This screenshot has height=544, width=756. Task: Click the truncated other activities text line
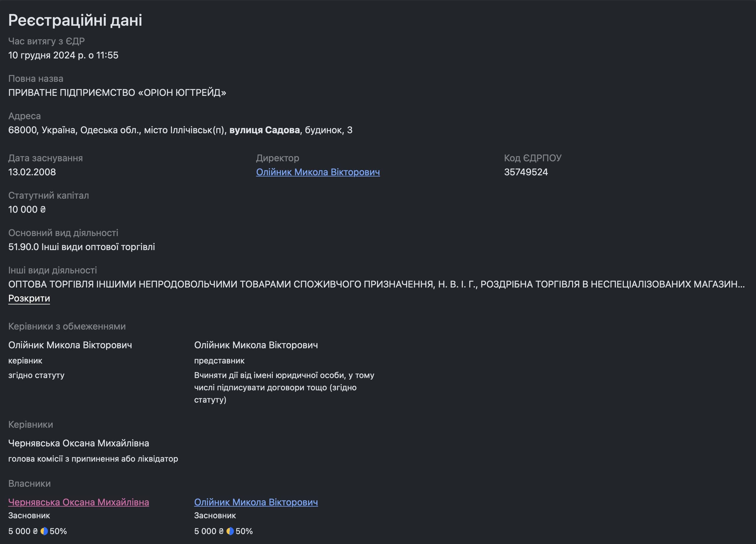376,284
